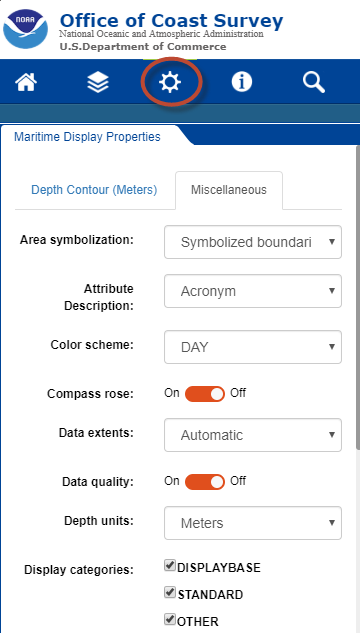Toggle the Compass rose switch
This screenshot has width=360, height=633.
tap(205, 394)
